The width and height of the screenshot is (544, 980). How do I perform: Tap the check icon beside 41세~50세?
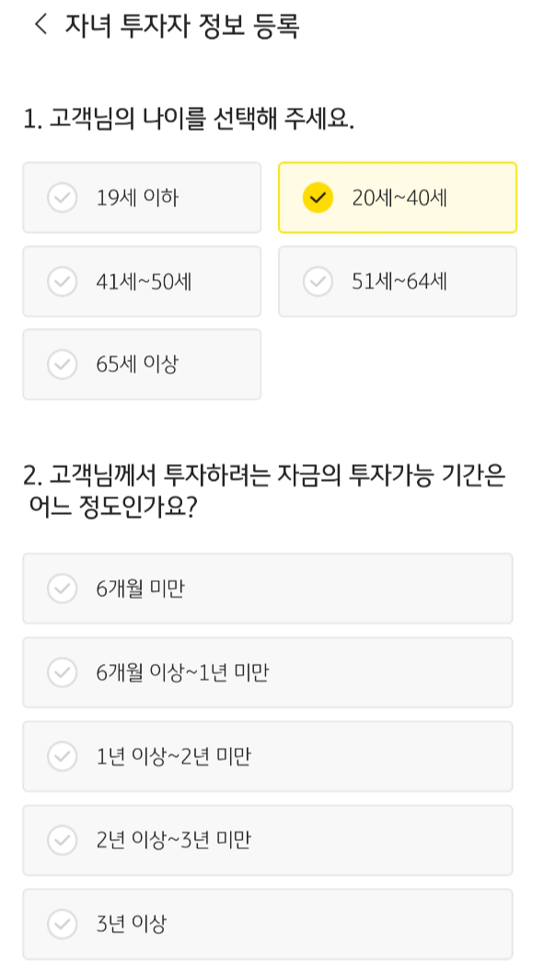click(62, 281)
